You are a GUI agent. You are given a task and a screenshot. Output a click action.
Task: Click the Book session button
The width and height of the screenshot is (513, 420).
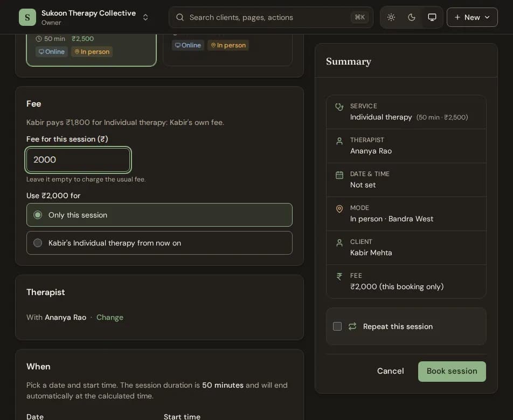(x=452, y=372)
